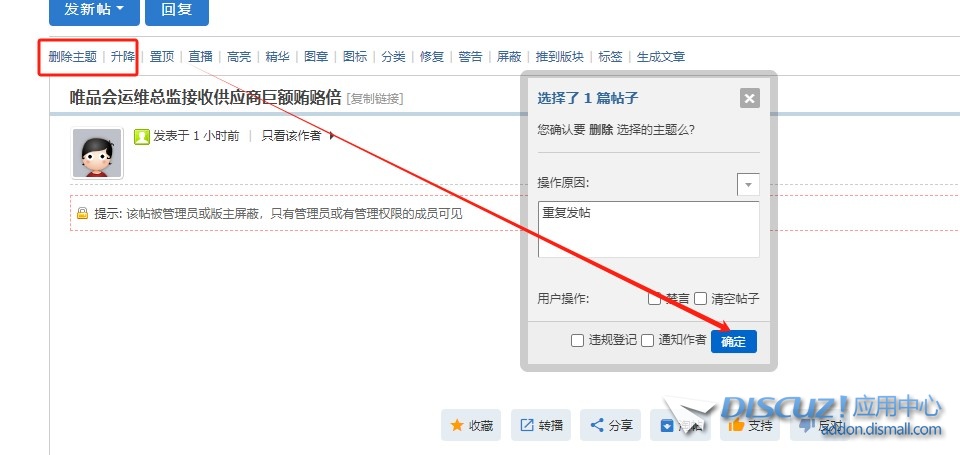Screen dimensions: 960x455
Task: Open 图标 icon option
Action: click(x=354, y=57)
